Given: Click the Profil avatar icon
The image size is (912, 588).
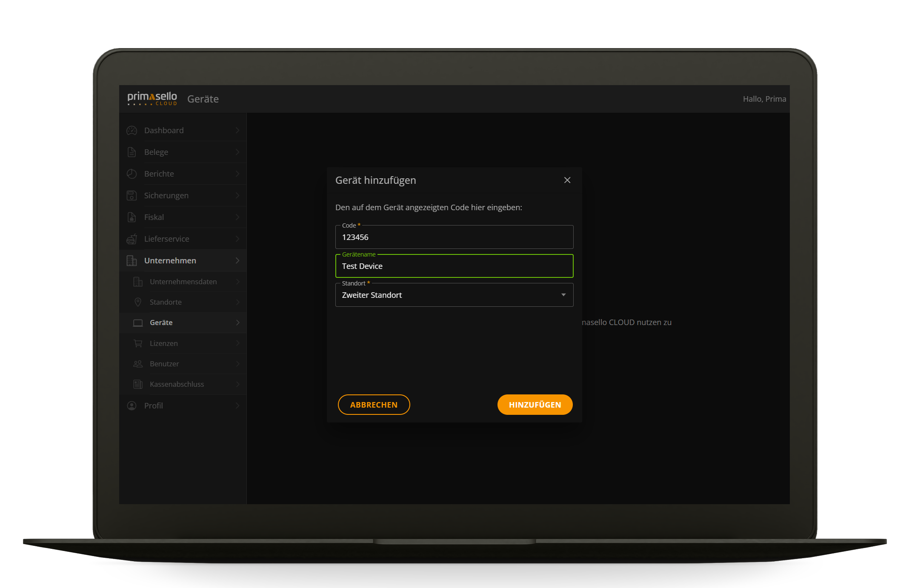Looking at the screenshot, I should (x=132, y=405).
